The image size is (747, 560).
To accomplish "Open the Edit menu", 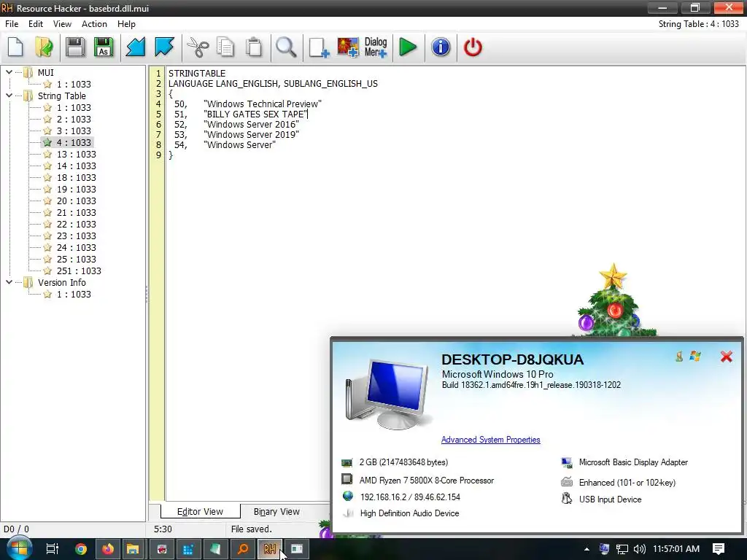I will pos(36,24).
